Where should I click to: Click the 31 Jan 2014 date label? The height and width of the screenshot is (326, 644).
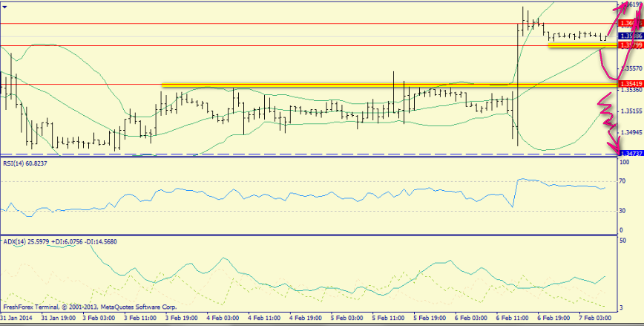tap(17, 318)
